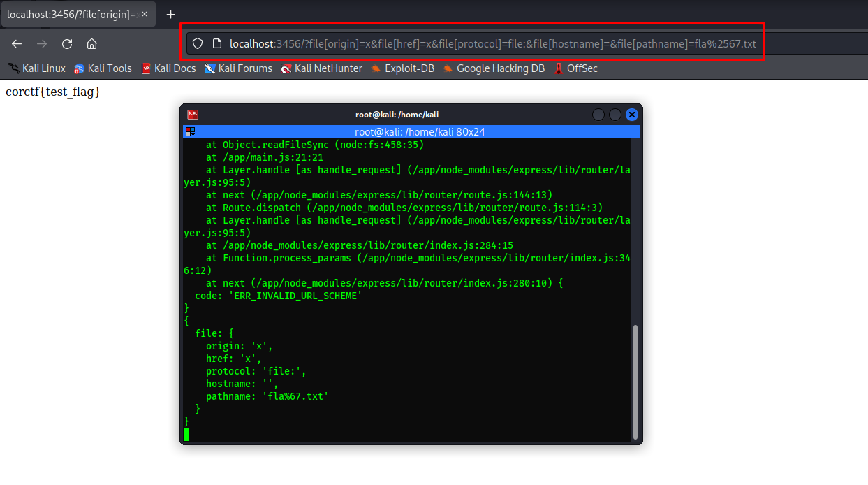
Task: Click the href: 'x' line in terminal
Action: click(234, 359)
